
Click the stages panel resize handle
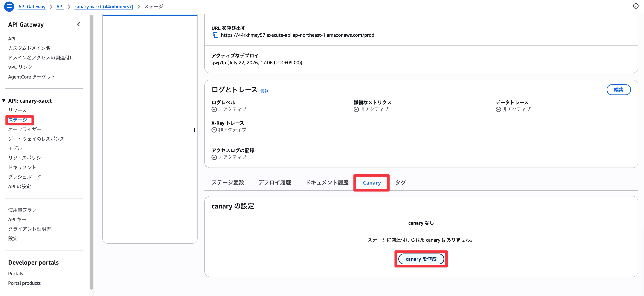click(x=194, y=130)
